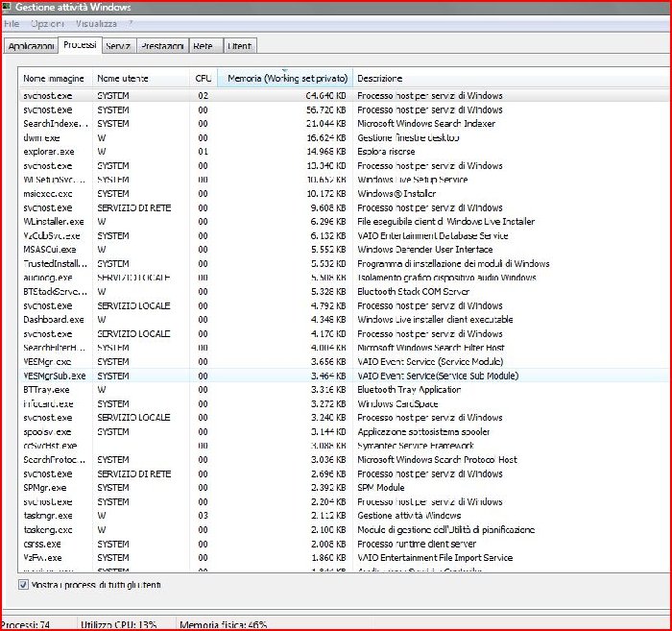Click Bluetooth Stack COM Server description

click(x=413, y=292)
